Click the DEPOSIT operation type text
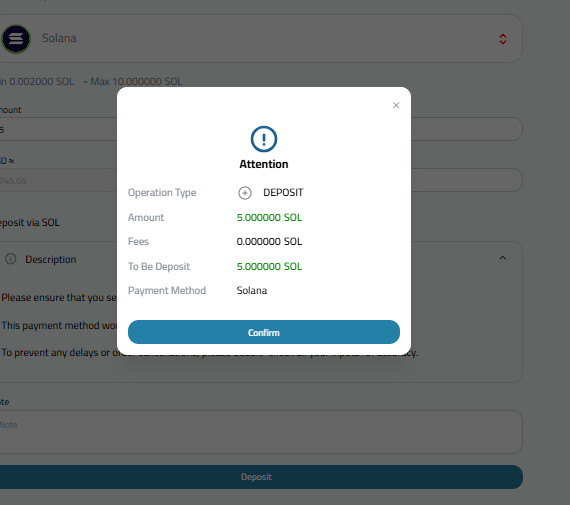Screen dimensions: 570x505 (283, 192)
